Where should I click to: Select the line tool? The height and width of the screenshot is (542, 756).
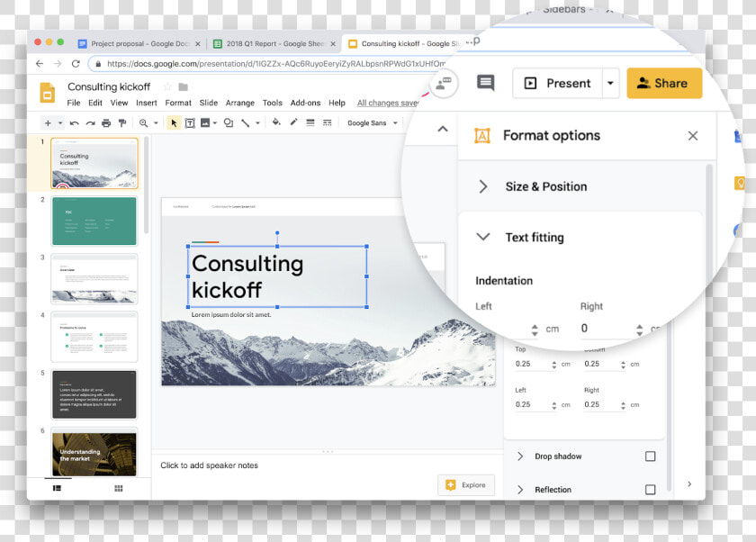pos(246,123)
